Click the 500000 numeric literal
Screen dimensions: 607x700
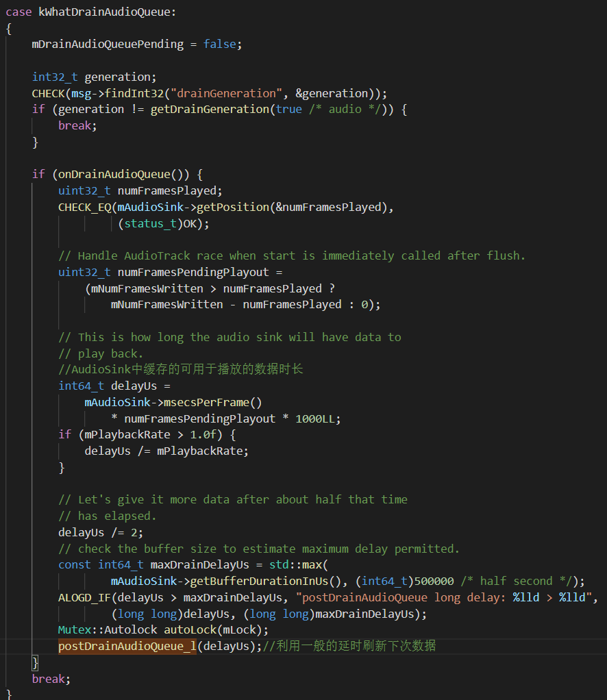pos(434,582)
